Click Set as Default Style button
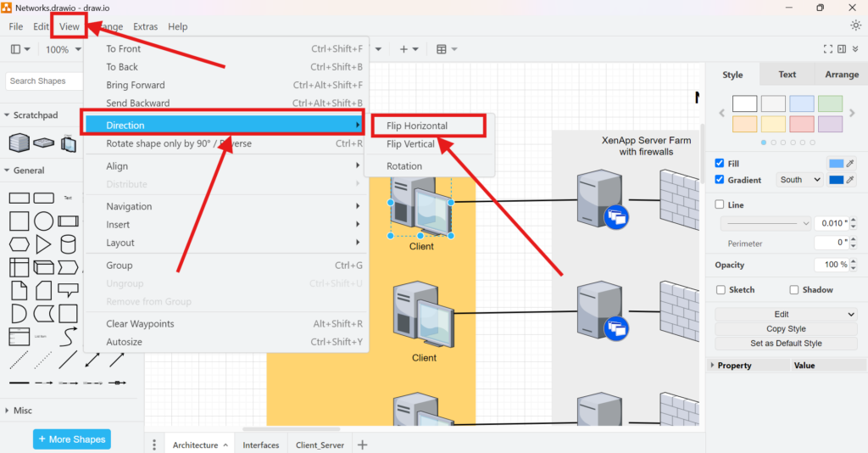Screen dimensions: 868x453 786,344
